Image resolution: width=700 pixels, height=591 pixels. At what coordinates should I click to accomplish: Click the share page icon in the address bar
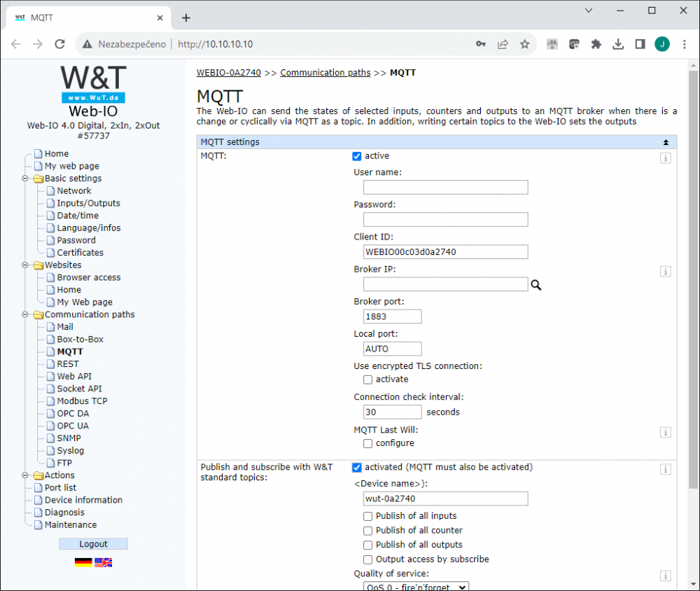[x=503, y=44]
